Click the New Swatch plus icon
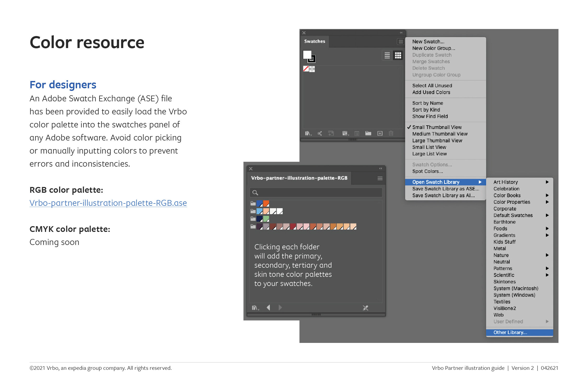588x392 pixels. click(x=380, y=133)
